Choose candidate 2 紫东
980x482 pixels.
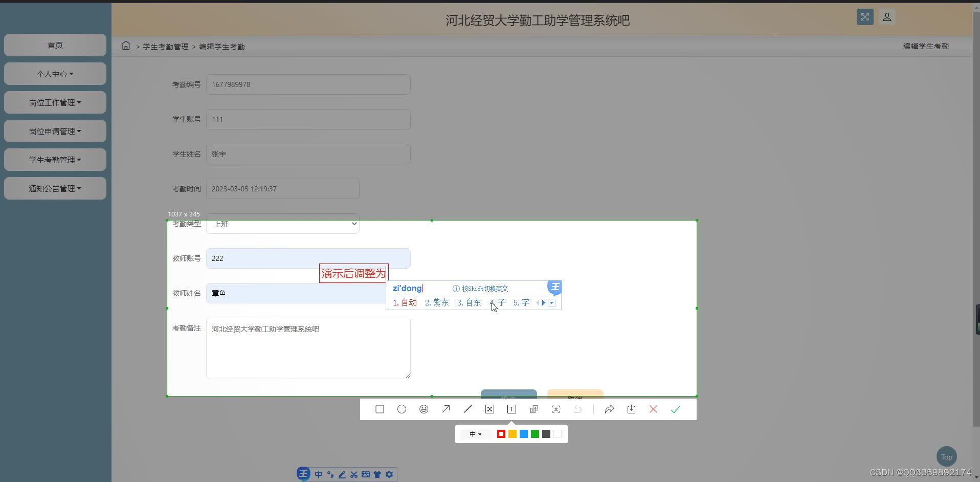pos(437,303)
